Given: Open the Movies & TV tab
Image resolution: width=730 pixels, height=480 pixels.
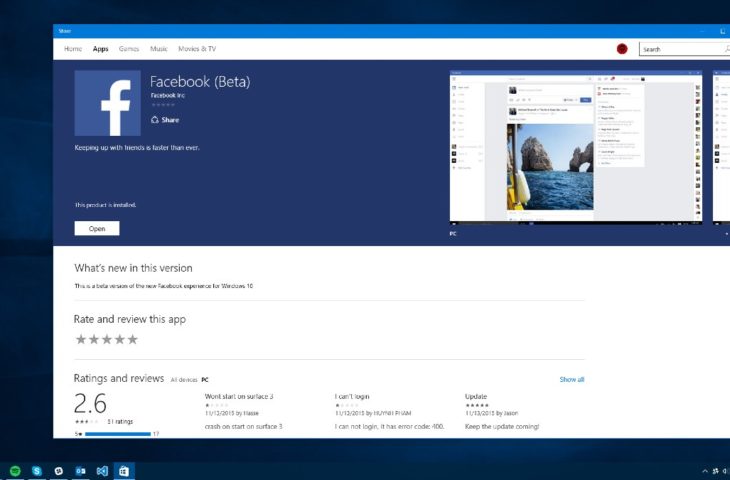Looking at the screenshot, I should pos(197,48).
